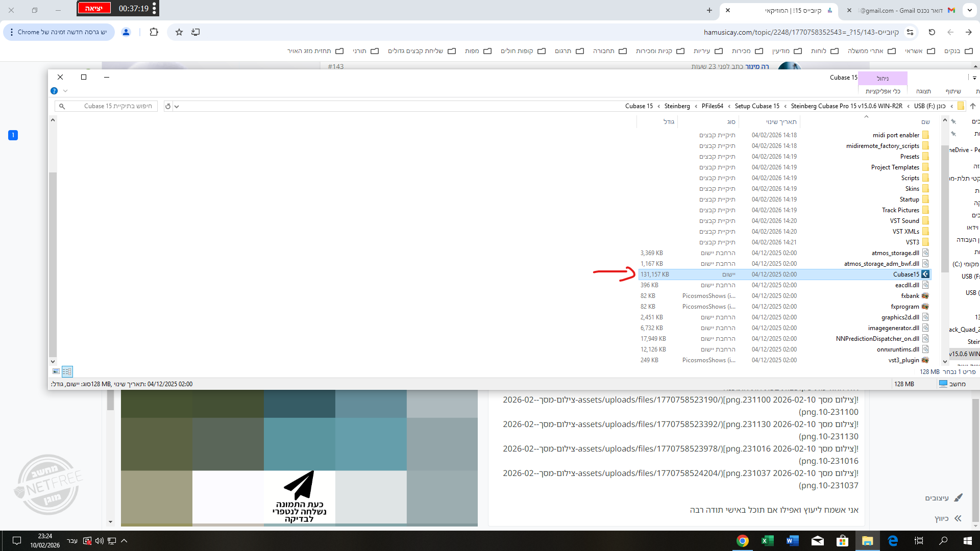Switch to details list view icon

pyautogui.click(x=67, y=371)
